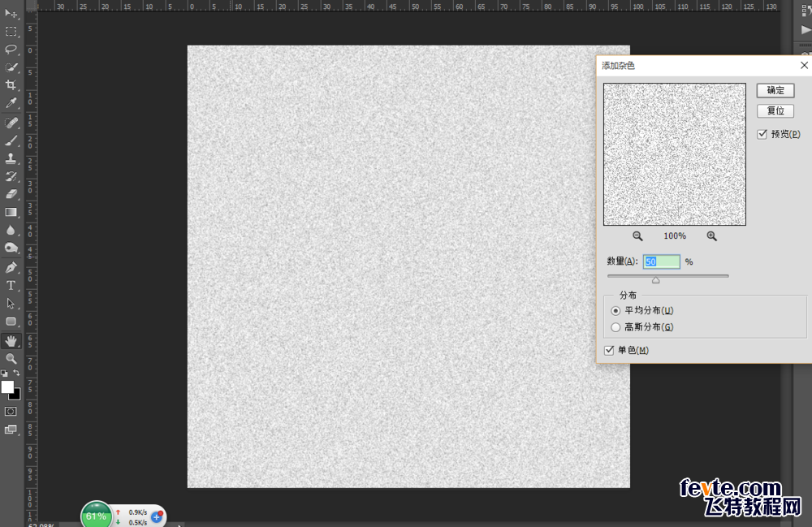Reset default foreground and background colors

(x=4, y=373)
